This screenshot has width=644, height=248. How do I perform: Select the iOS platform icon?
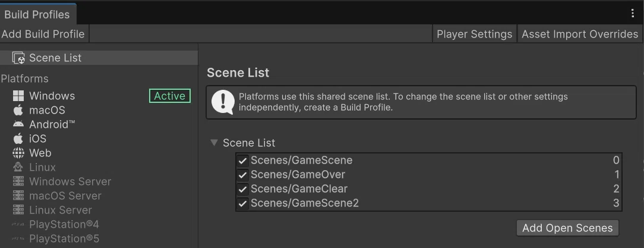(x=18, y=139)
